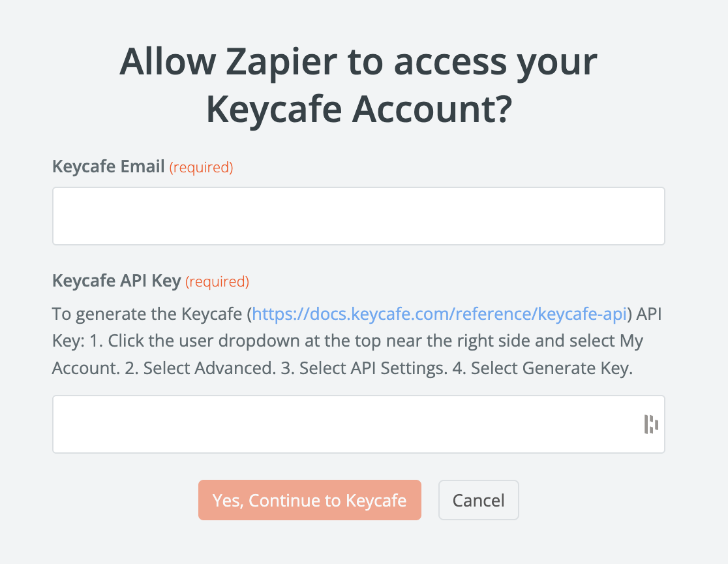Click the required marker beside Keycafe API Key

[217, 282]
